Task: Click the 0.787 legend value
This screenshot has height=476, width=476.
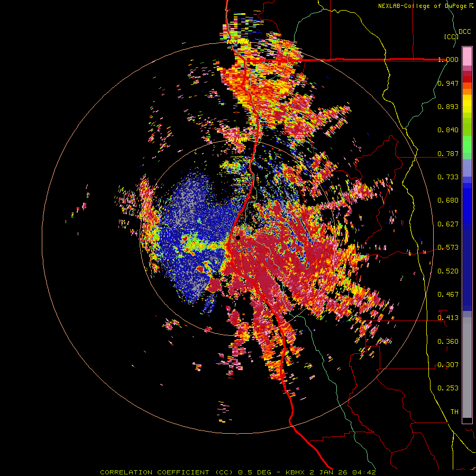Action: click(448, 153)
